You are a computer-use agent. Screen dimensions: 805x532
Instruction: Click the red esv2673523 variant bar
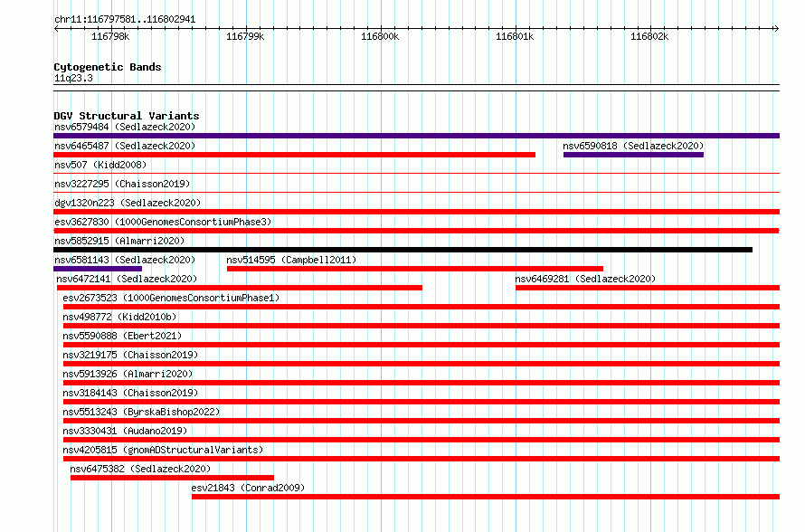421,307
